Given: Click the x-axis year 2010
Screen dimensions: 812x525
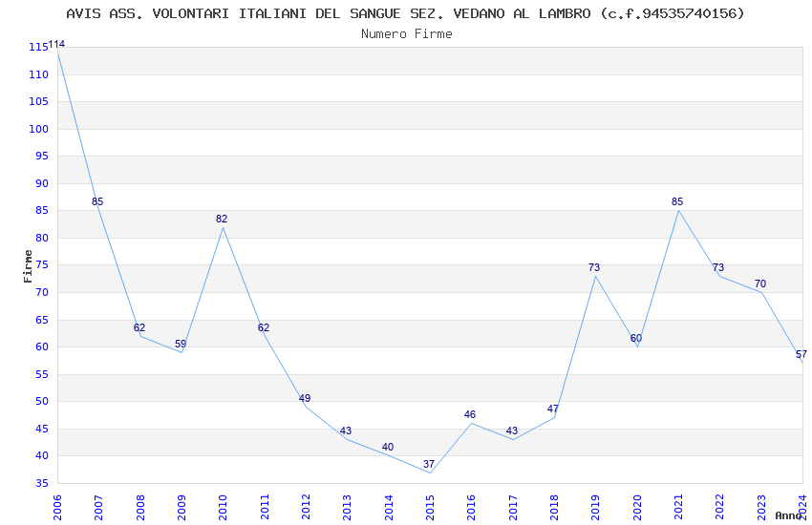Looking at the screenshot, I should pyautogui.click(x=223, y=508).
